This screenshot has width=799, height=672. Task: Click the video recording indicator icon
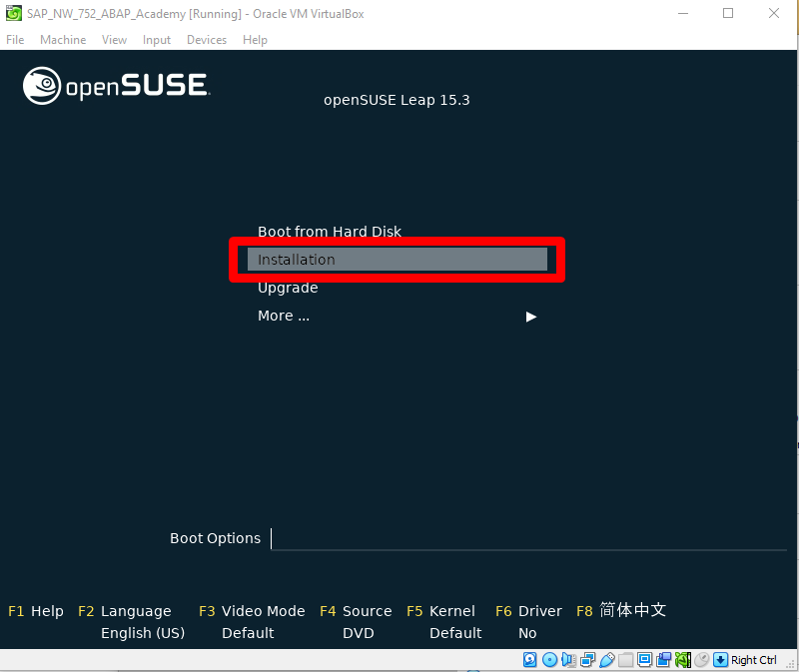(663, 660)
